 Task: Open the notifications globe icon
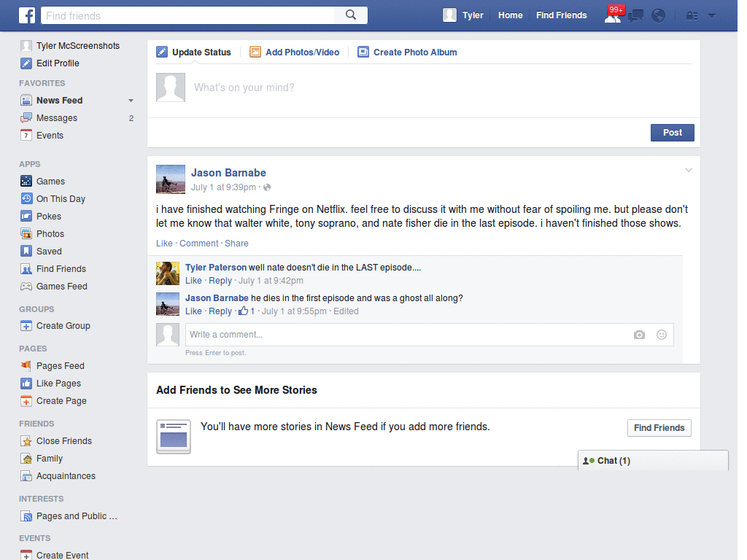(x=659, y=16)
